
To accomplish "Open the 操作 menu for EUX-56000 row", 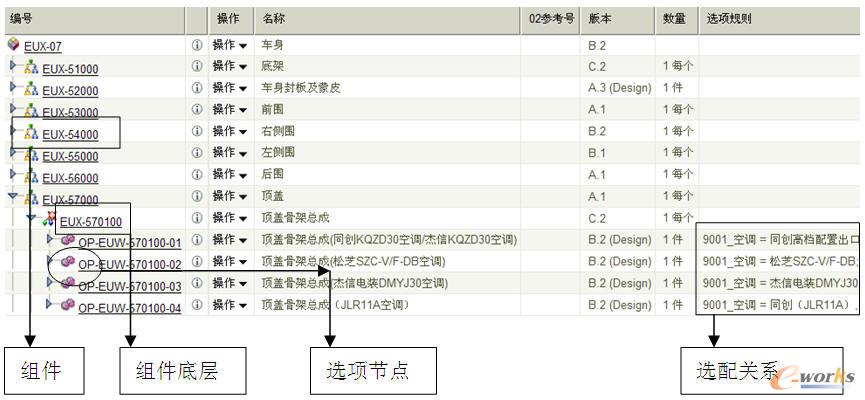I will point(230,176).
